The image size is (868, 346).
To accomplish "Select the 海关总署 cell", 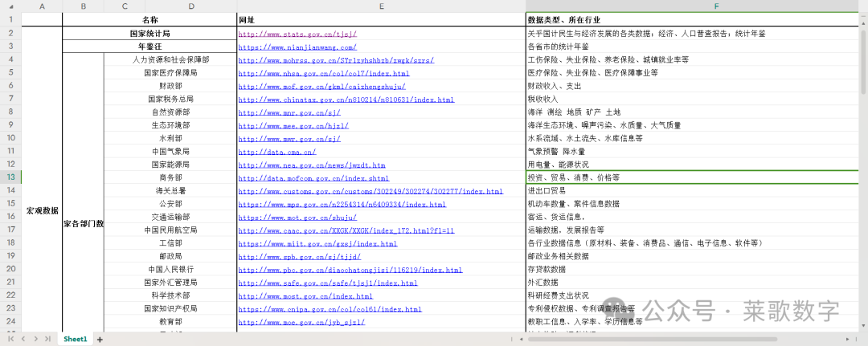I will point(170,191).
